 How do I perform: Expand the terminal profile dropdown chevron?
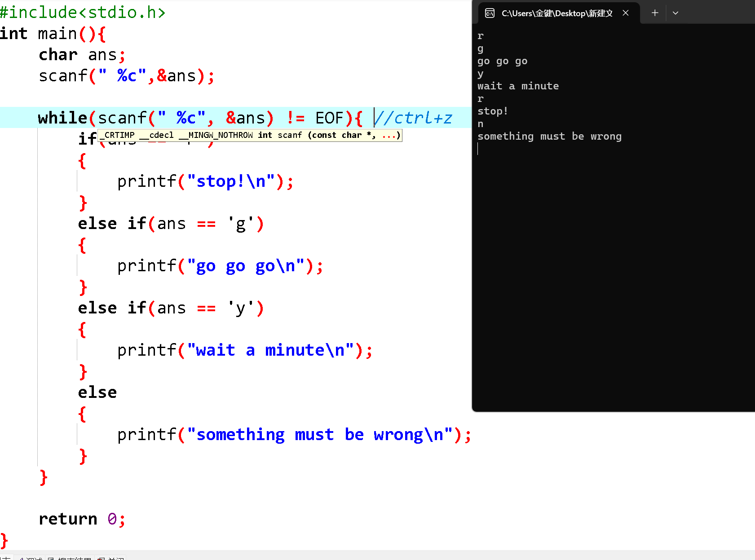tap(675, 13)
